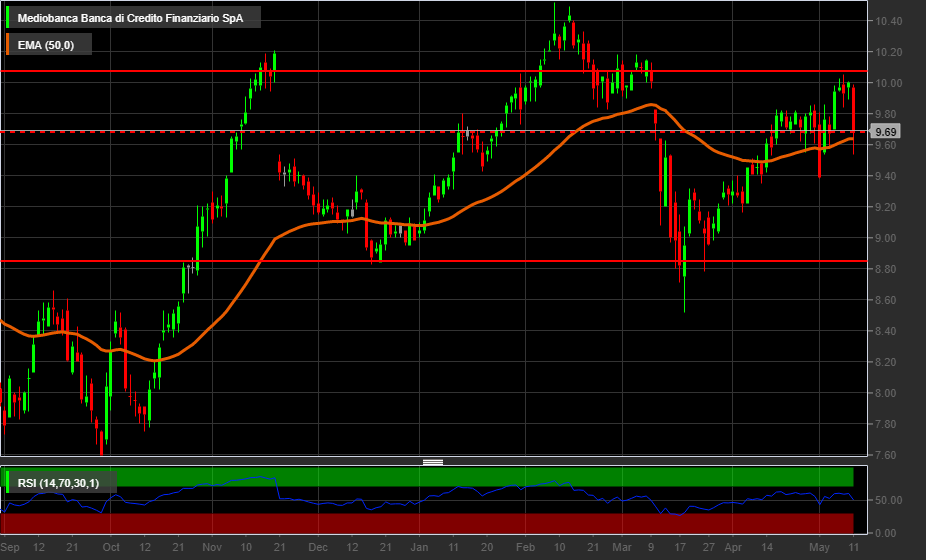
Task: Click the 8.60 price axis label
Action: click(x=888, y=300)
